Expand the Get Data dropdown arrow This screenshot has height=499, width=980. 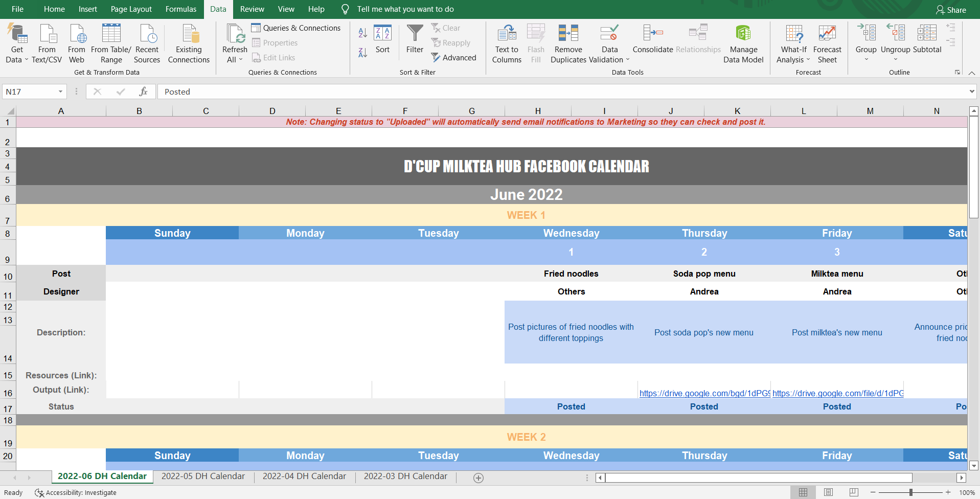(x=27, y=60)
